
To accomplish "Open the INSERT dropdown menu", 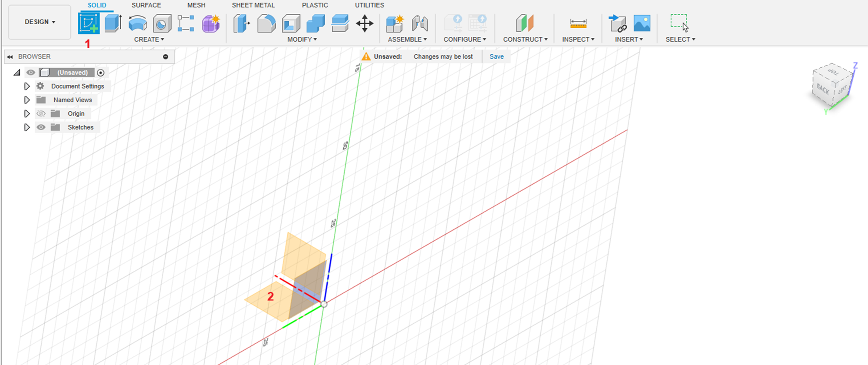I will pyautogui.click(x=629, y=40).
